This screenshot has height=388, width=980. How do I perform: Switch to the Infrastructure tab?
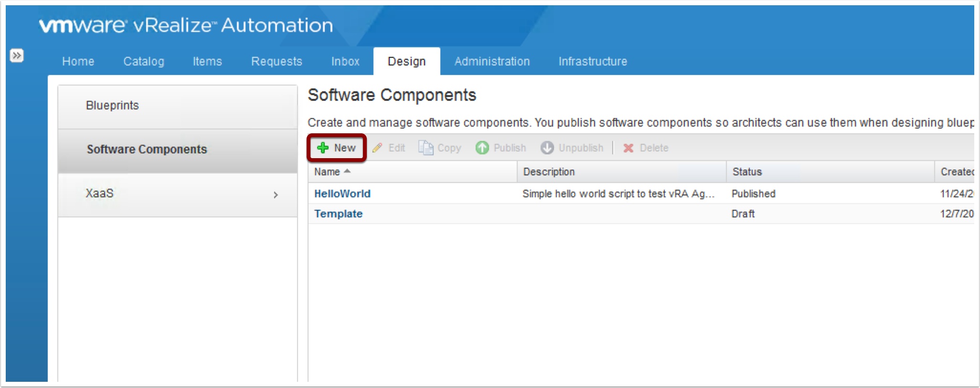point(593,61)
